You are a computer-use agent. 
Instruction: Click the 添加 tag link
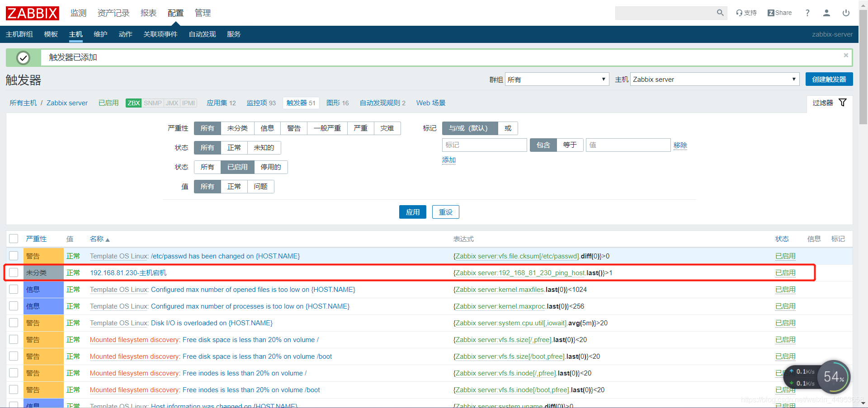(449, 160)
